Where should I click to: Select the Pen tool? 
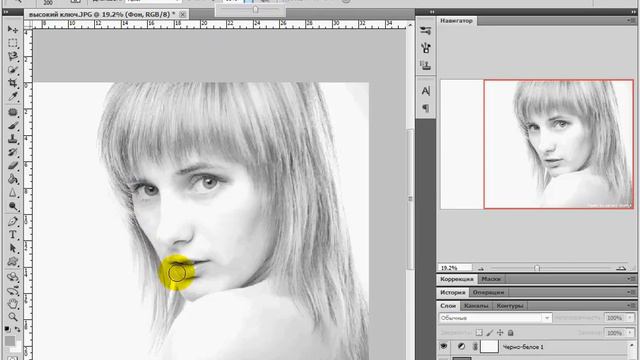13,222
